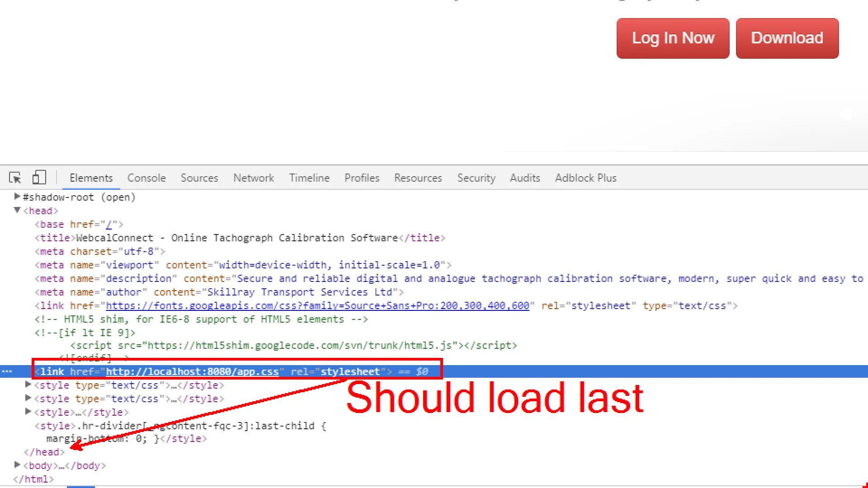Switch to the Network tab
The width and height of the screenshot is (868, 488).
(x=254, y=178)
